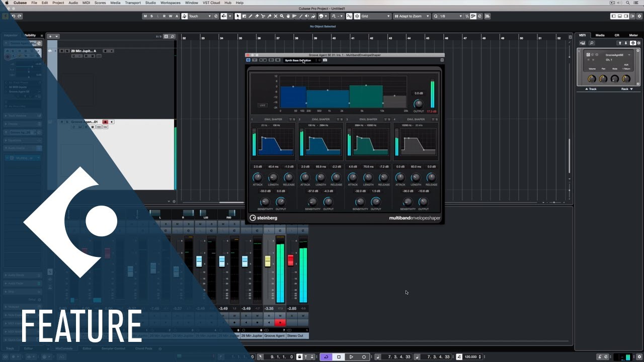
Task: Click the metronome tempo track icon
Action: (459, 357)
